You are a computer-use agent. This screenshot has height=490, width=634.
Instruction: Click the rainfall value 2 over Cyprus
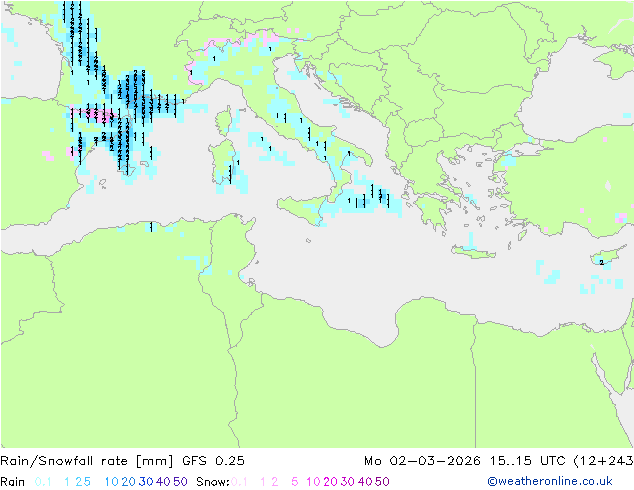601,262
